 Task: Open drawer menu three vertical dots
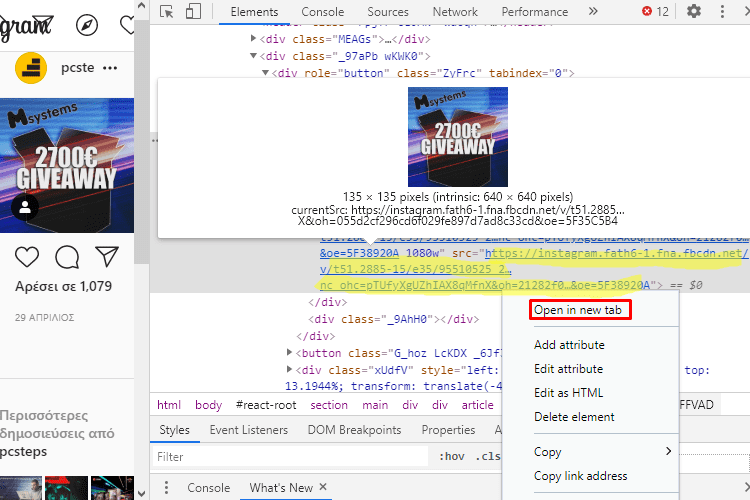[166, 488]
